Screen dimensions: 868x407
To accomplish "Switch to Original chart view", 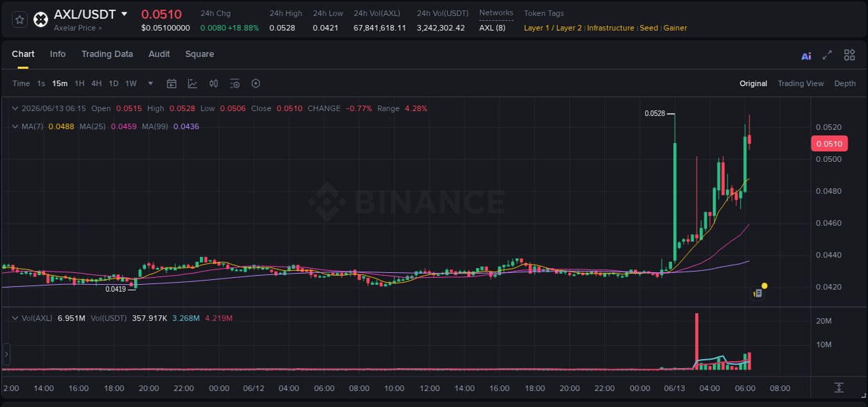I will (x=753, y=83).
